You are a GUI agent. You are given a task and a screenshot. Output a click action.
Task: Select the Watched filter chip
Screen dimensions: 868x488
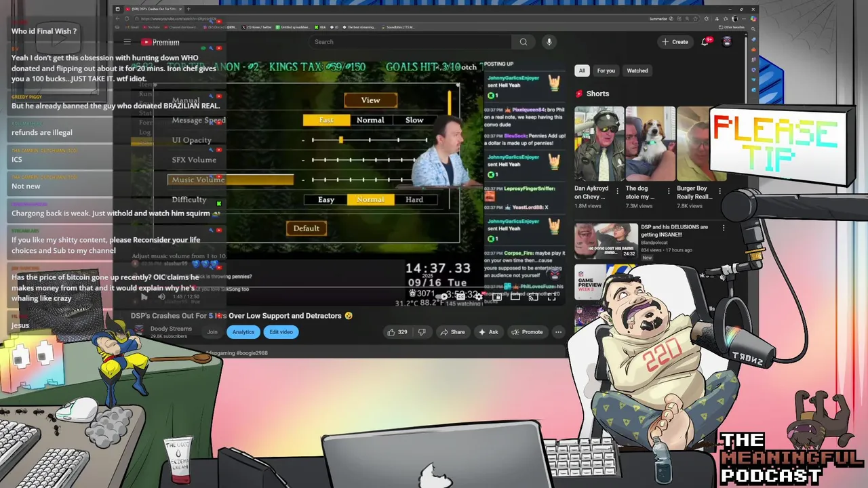click(x=637, y=70)
